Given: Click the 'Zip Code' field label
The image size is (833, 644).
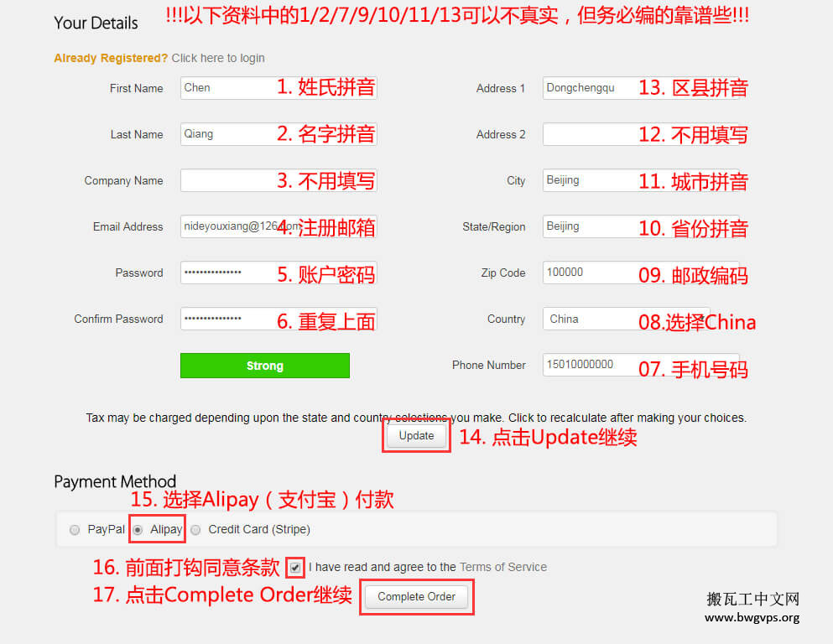Looking at the screenshot, I should 503,273.
